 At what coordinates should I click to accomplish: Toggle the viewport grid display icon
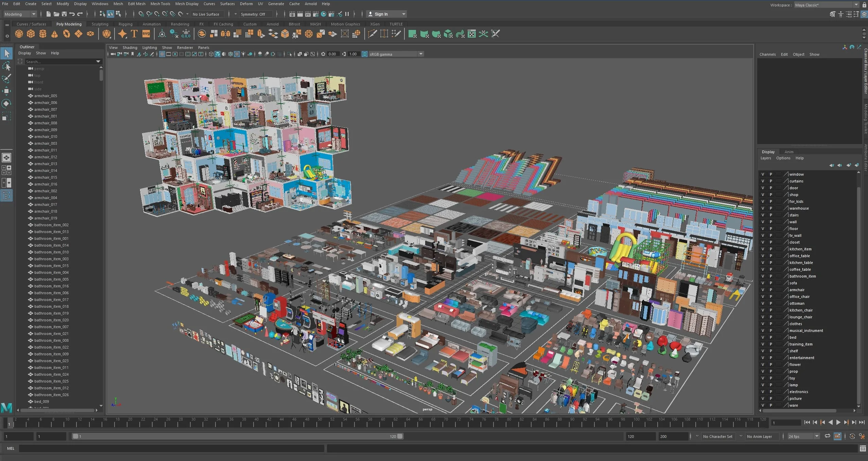(162, 54)
